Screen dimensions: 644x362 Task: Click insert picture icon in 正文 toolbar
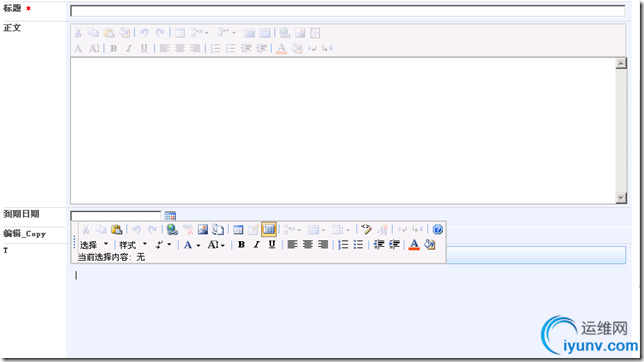(x=300, y=33)
